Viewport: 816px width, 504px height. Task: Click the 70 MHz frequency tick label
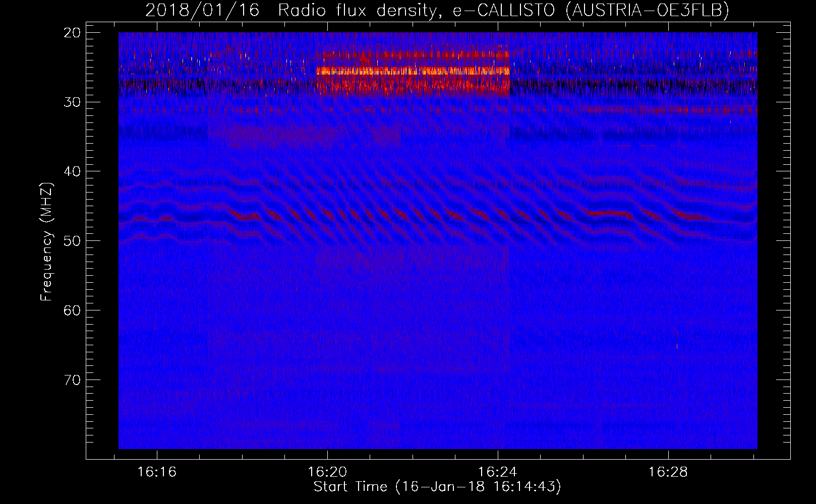pyautogui.click(x=73, y=380)
